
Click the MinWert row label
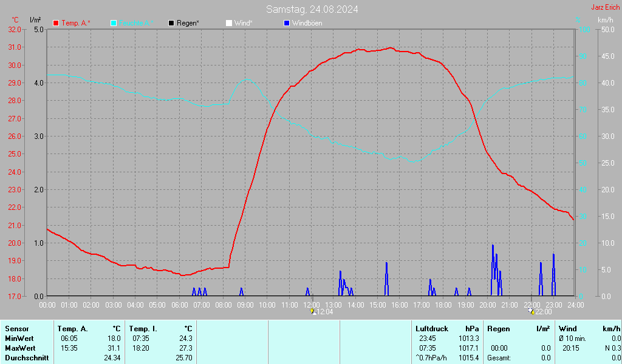pos(18,339)
